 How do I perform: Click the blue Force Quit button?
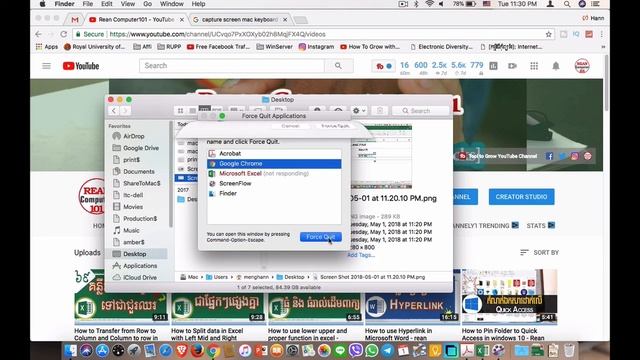click(x=321, y=237)
